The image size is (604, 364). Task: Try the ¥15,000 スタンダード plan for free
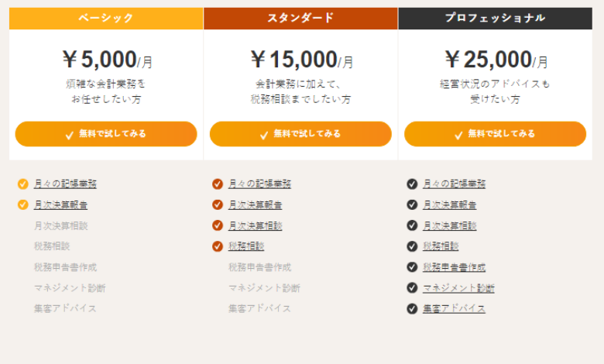point(300,134)
